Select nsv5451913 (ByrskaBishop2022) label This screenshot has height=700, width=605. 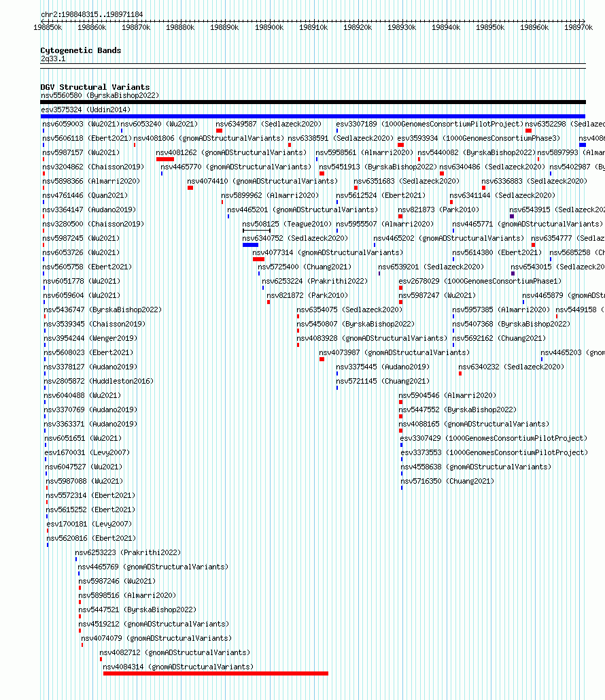point(378,167)
